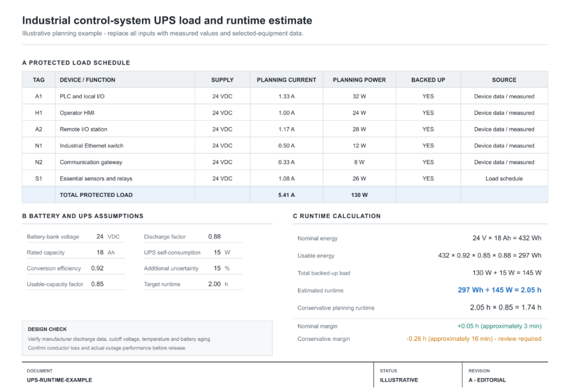
Task: Select the H1 tag cell
Action: tap(38, 113)
